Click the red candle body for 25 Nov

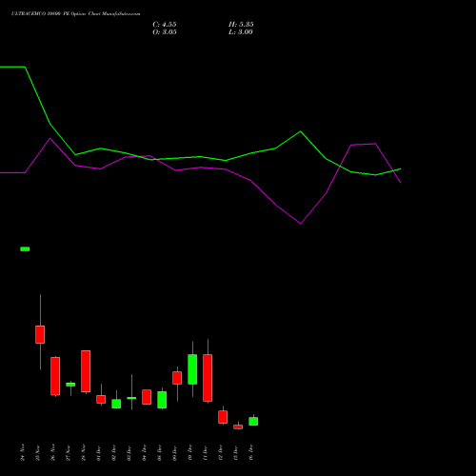(40, 334)
